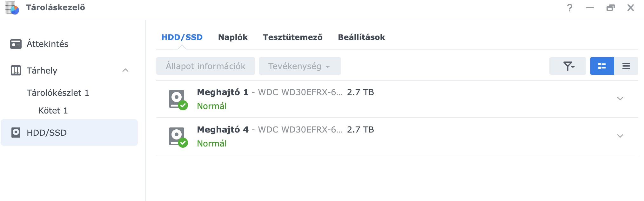The width and height of the screenshot is (644, 201).
Task: Open the Tevékenység dropdown
Action: pos(299,66)
